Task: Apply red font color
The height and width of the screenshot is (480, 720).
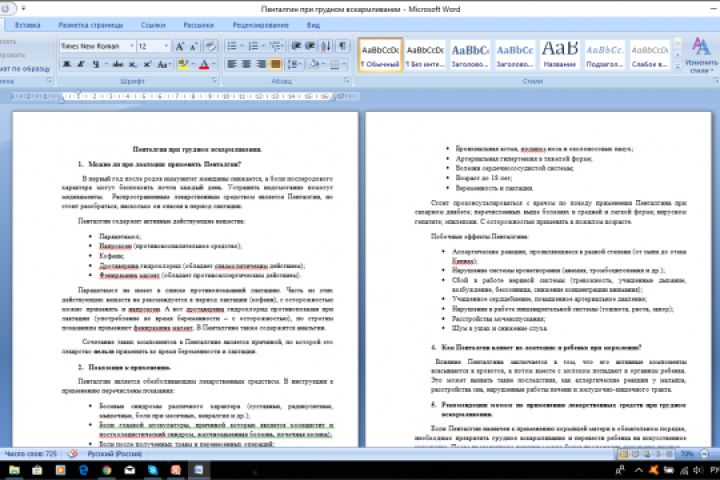Action: (x=204, y=64)
